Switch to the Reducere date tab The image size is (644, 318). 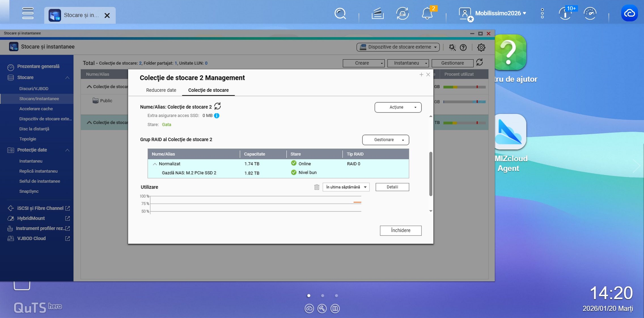(x=161, y=90)
